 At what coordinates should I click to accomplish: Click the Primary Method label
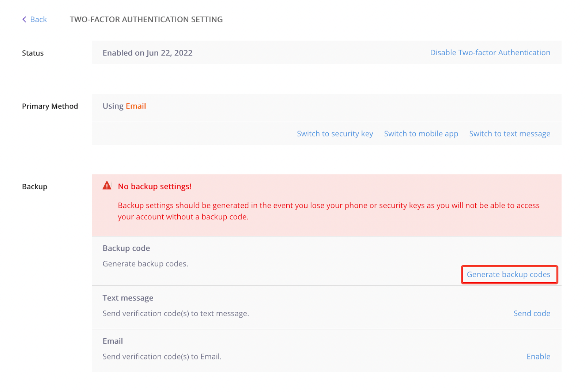tap(50, 106)
